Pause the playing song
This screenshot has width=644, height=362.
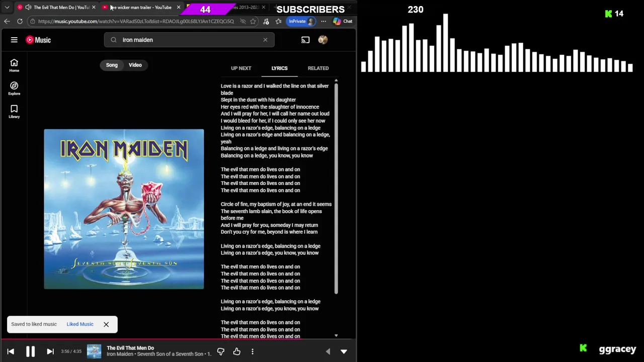[30, 351]
